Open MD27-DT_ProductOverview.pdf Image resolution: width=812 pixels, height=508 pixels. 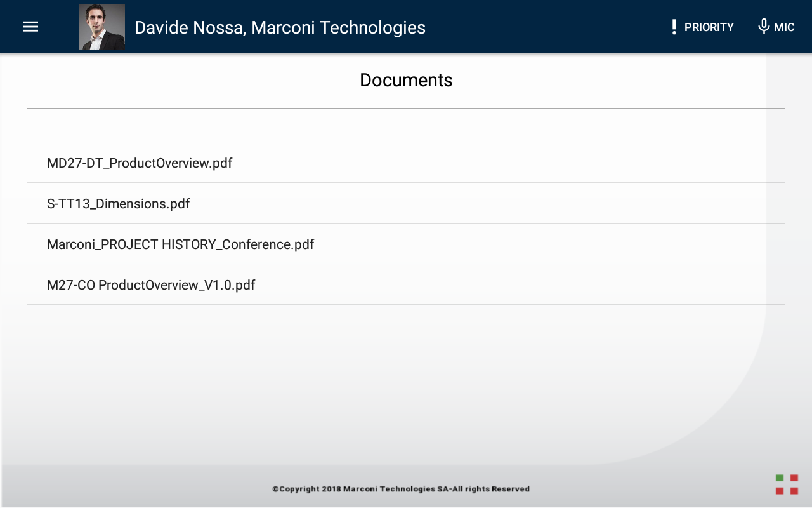tap(140, 163)
